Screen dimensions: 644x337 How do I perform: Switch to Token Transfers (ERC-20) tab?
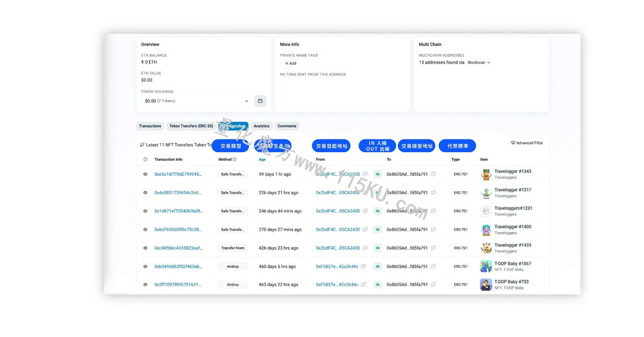coord(191,126)
